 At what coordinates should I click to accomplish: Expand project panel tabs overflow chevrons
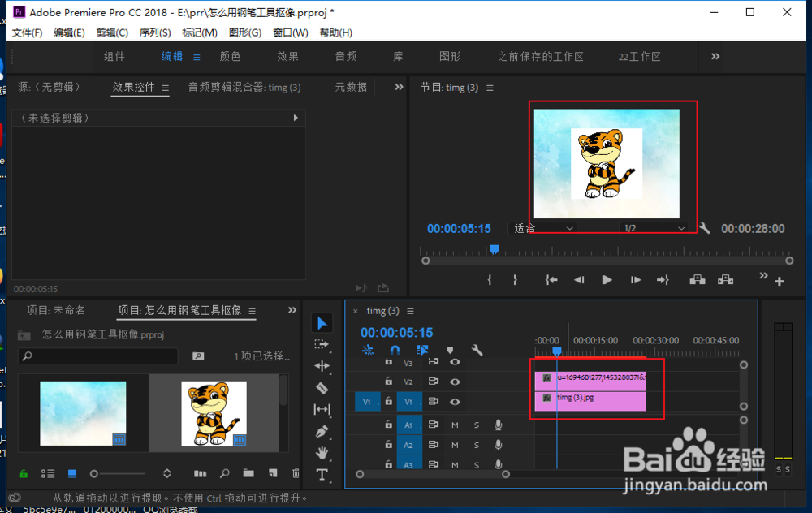pos(292,310)
